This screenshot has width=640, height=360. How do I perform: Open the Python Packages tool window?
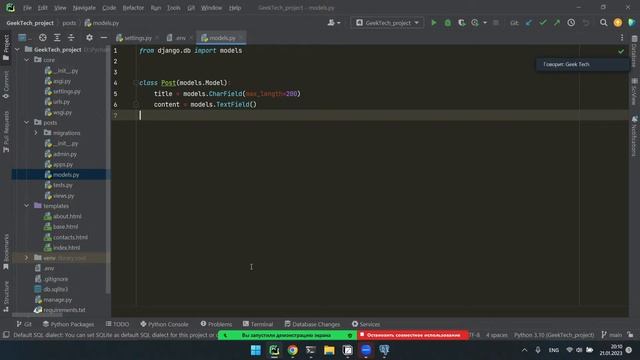(68, 324)
